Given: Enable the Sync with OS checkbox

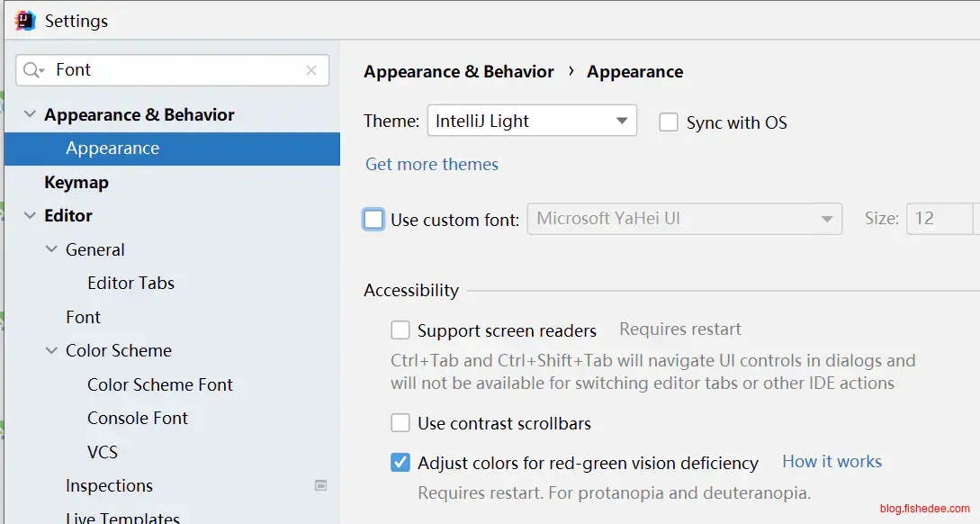Looking at the screenshot, I should pos(669,122).
